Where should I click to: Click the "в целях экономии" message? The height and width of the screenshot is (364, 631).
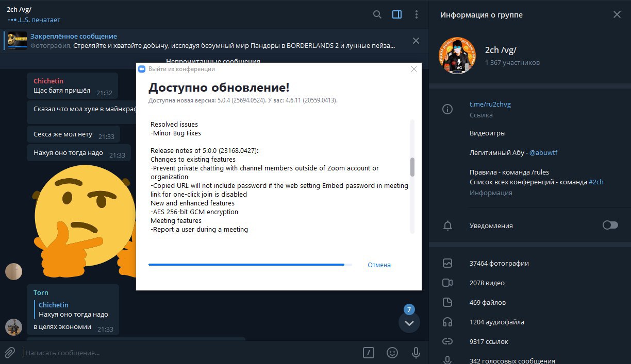pos(62,326)
